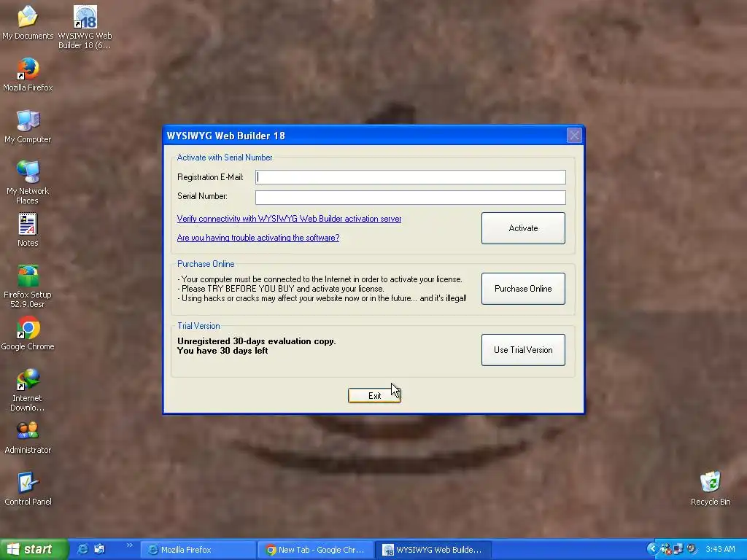Click the Exit button in the dialog
The width and height of the screenshot is (747, 560).
coord(374,396)
